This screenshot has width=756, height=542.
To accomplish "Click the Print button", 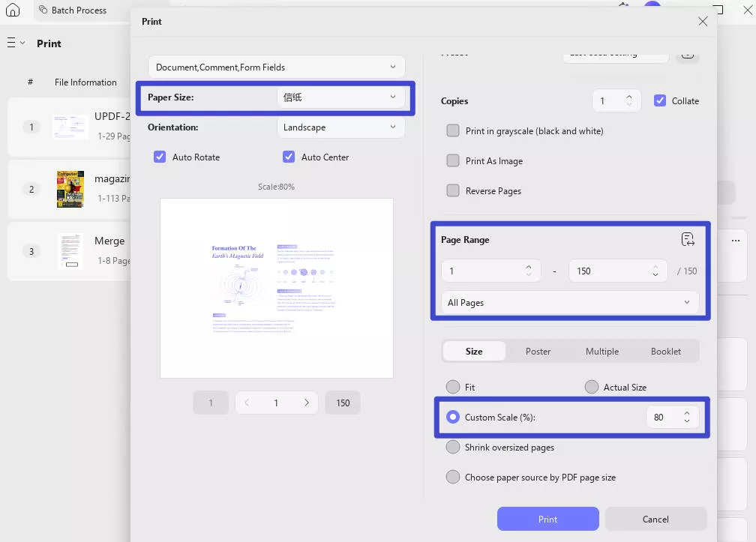I will [547, 519].
